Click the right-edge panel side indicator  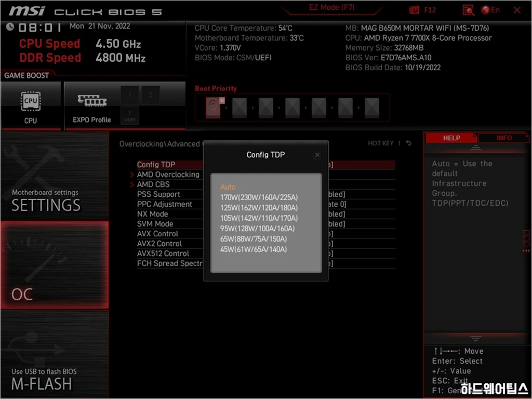point(526,242)
